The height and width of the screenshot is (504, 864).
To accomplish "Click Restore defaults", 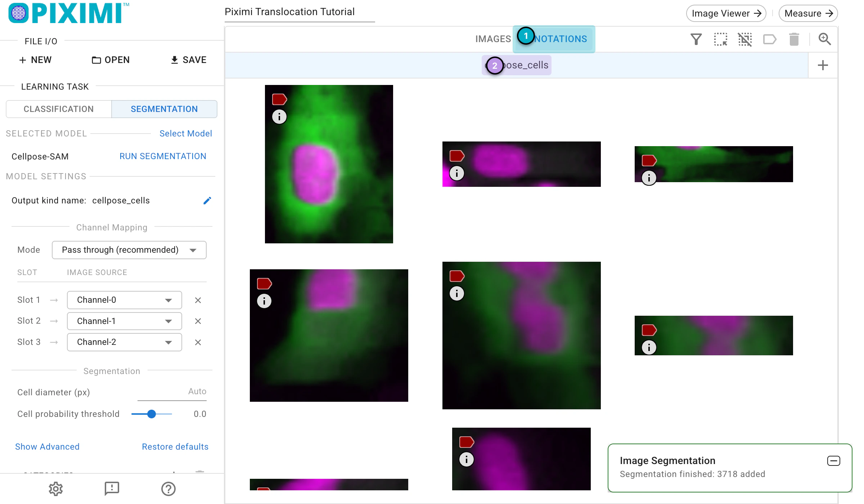I will point(175,447).
